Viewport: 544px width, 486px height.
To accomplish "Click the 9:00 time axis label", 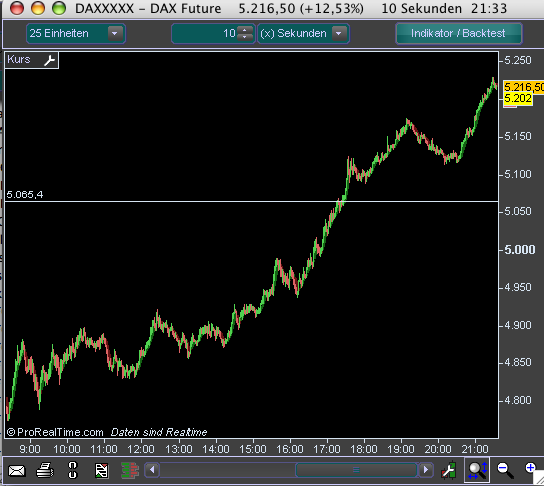I will [30, 449].
